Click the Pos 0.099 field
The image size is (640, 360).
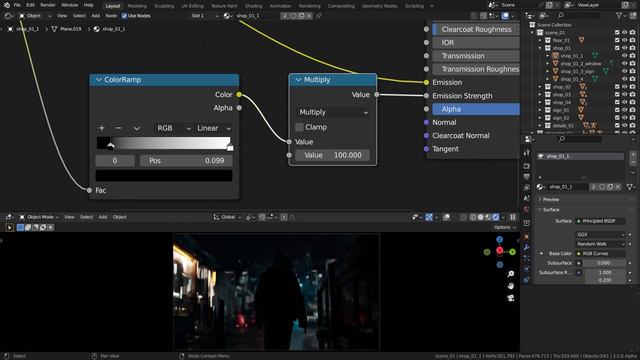[x=186, y=161]
